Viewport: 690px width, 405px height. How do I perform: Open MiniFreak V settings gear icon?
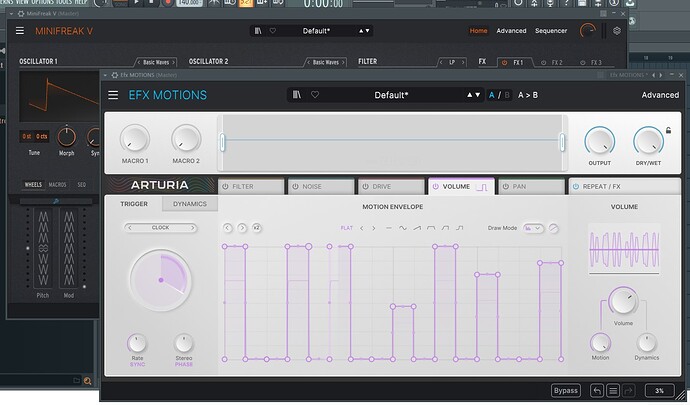click(x=617, y=31)
